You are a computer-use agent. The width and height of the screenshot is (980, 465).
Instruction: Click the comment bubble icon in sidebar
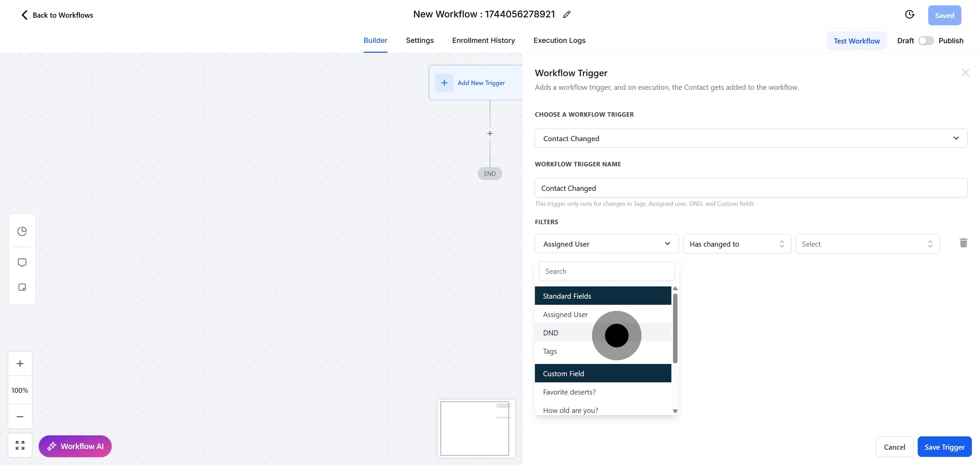point(22,263)
